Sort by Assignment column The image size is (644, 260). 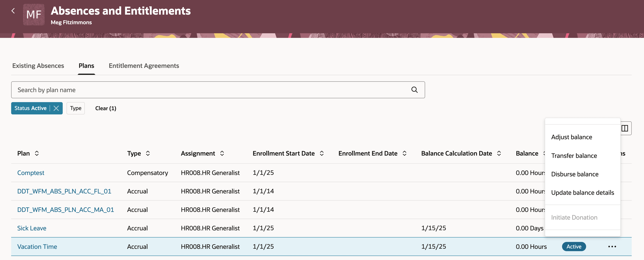click(222, 153)
